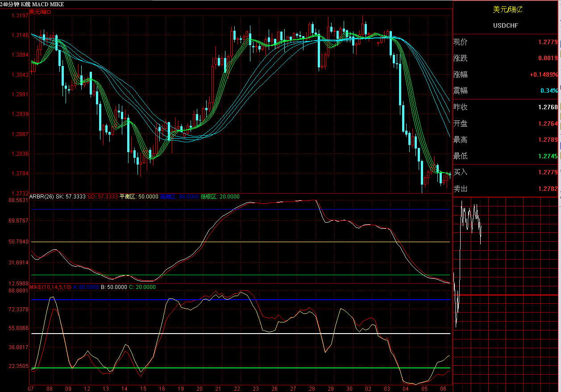Viewport: 561px width, 392px height.
Task: Click the 涨幅 percentage value +0.1489%
Action: [544, 74]
